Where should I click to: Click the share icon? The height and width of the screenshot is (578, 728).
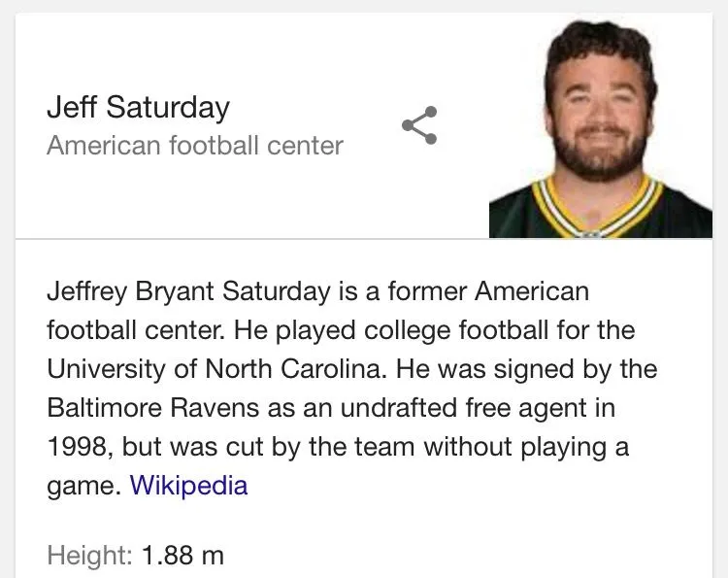pyautogui.click(x=419, y=126)
